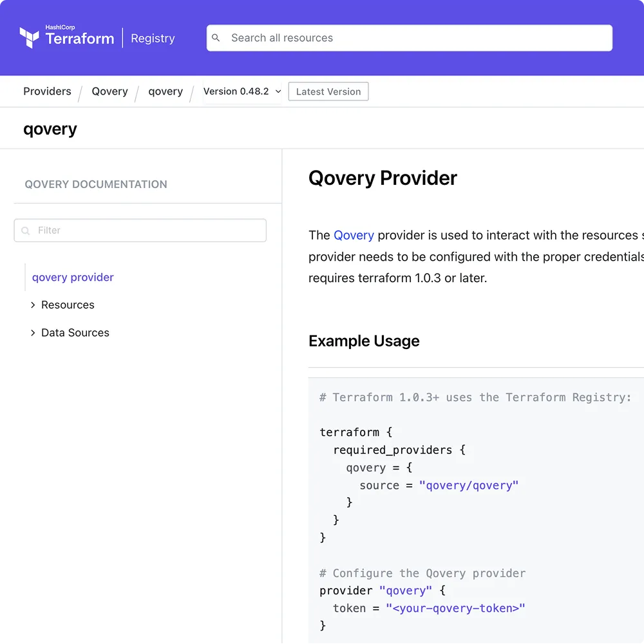The image size is (644, 644).
Task: Click the Terraform logo icon
Action: pyautogui.click(x=29, y=37)
